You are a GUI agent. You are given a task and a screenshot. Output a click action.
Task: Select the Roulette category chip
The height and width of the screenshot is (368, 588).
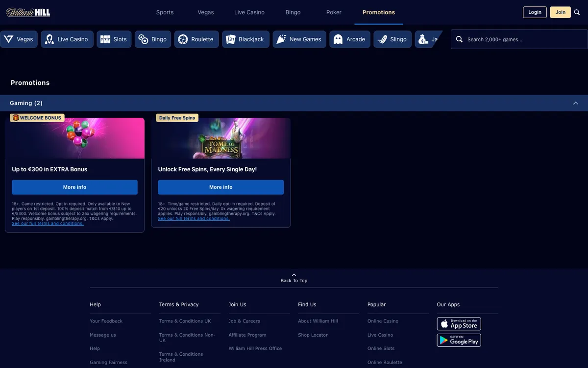coord(196,39)
